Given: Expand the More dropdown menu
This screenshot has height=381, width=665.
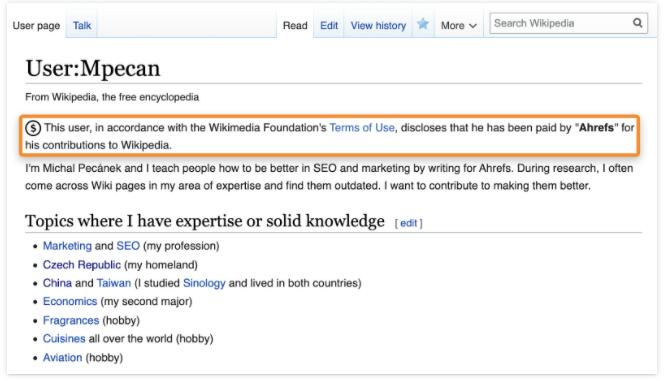Looking at the screenshot, I should [458, 26].
